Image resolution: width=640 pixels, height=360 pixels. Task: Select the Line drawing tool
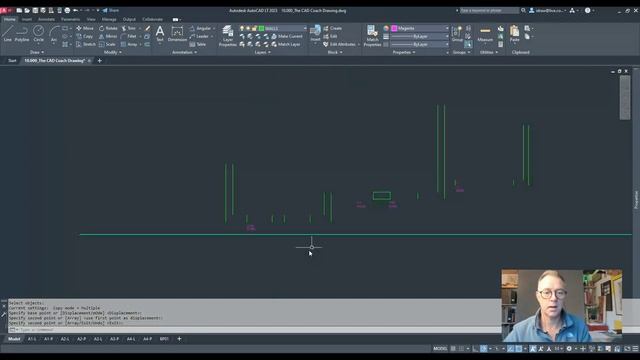(x=7, y=33)
